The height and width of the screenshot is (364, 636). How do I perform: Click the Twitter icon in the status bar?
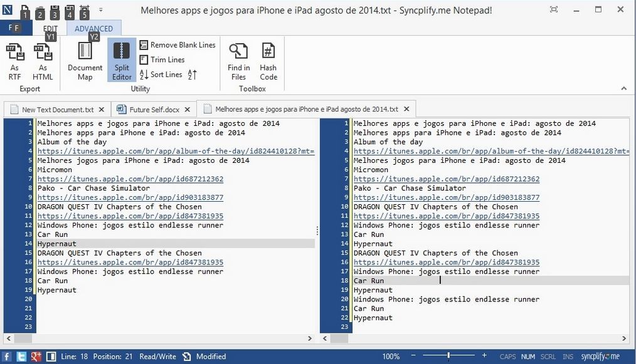[x=21, y=356]
